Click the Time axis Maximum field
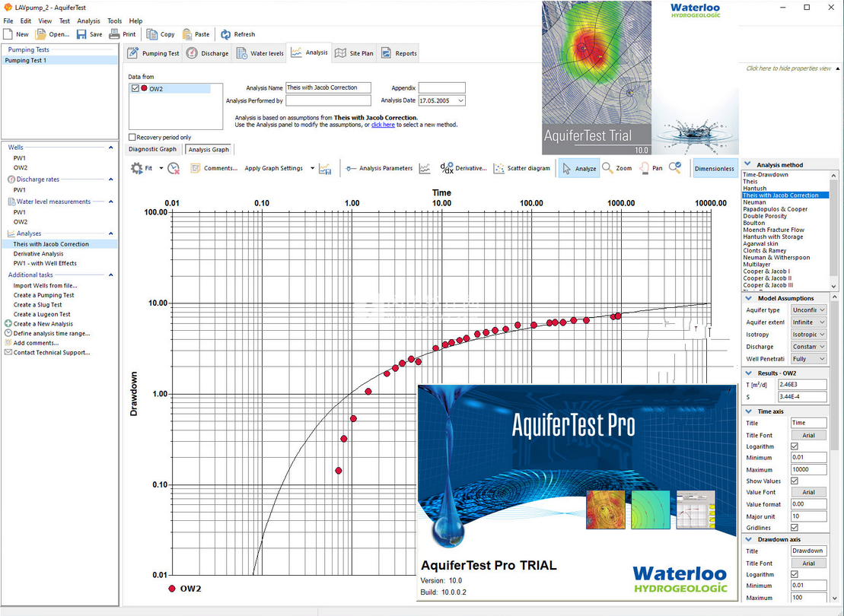 coord(808,470)
